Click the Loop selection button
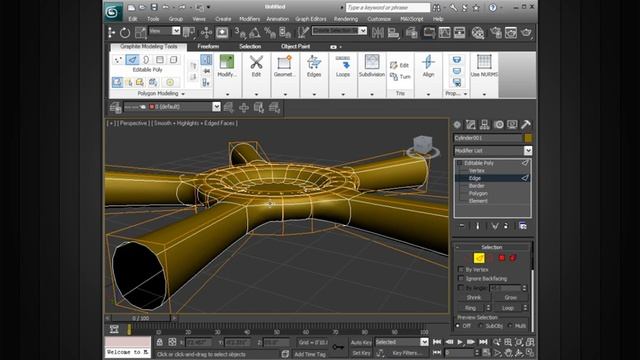This screenshot has height=360, width=640. tap(507, 308)
